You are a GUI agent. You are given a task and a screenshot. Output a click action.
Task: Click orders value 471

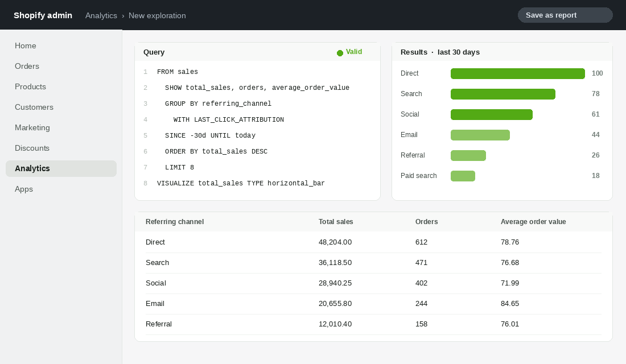[421, 263]
